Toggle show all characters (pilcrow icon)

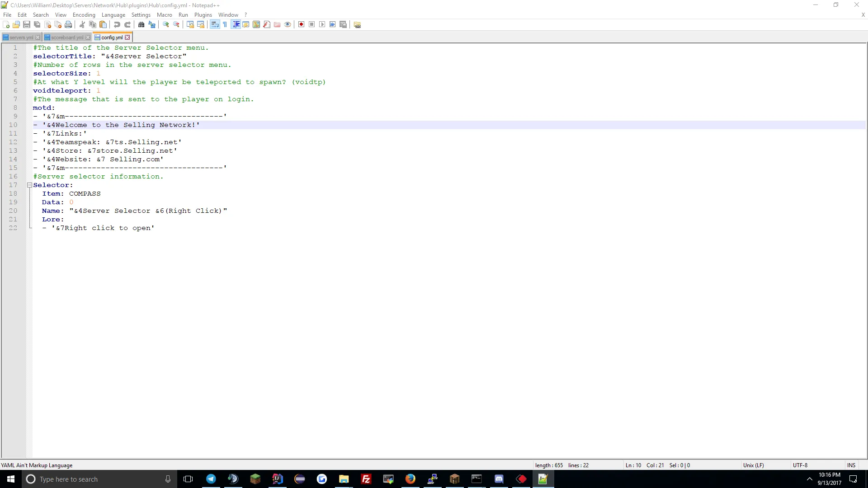[225, 24]
